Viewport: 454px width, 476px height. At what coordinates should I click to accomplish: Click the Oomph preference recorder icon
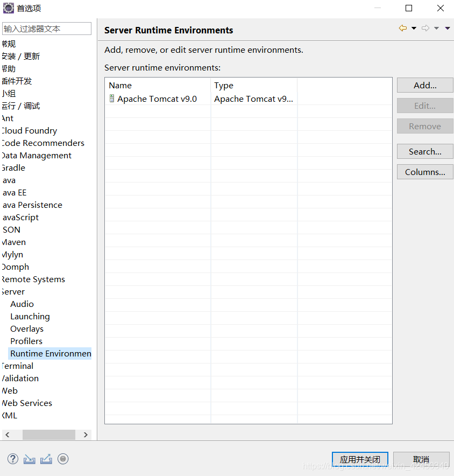pos(63,459)
